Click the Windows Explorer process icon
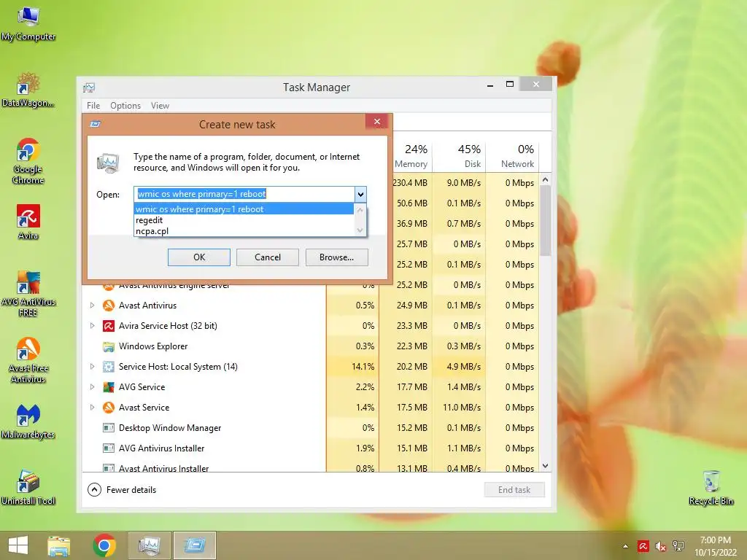This screenshot has width=747, height=560. click(109, 346)
